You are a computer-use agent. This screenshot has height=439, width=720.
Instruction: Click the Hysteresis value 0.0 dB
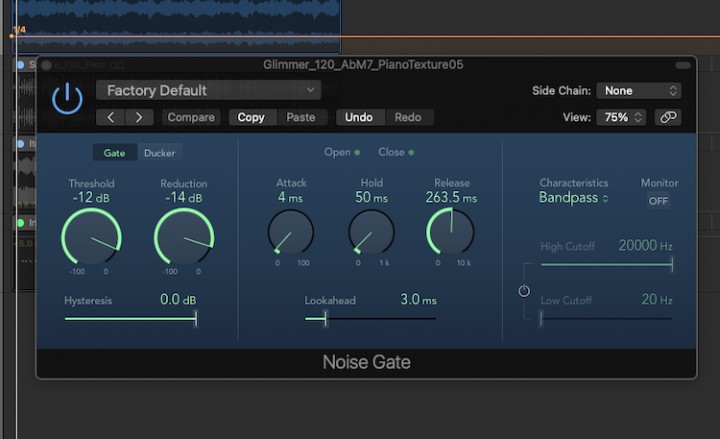point(178,300)
